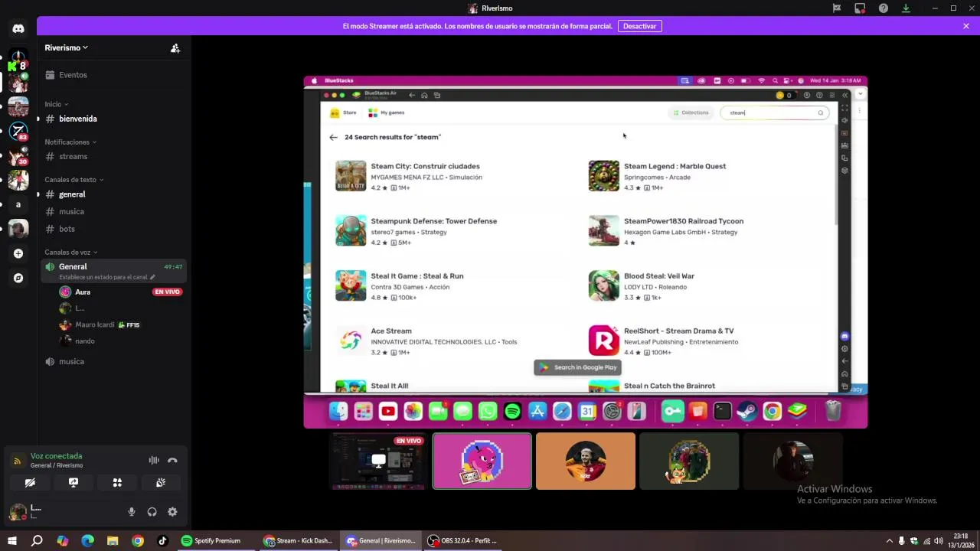Collapse the Notificaciones category
Image resolution: width=980 pixels, height=551 pixels.
pos(70,142)
